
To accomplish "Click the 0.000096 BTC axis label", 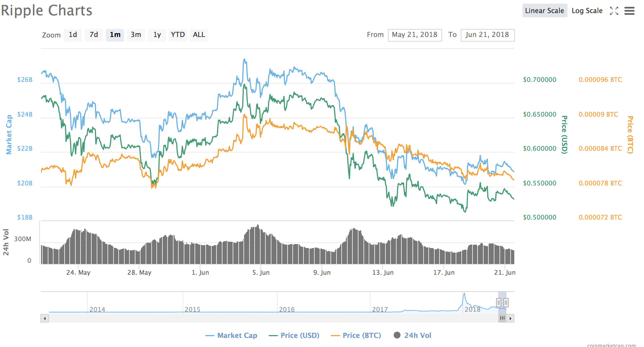I will [x=600, y=80].
